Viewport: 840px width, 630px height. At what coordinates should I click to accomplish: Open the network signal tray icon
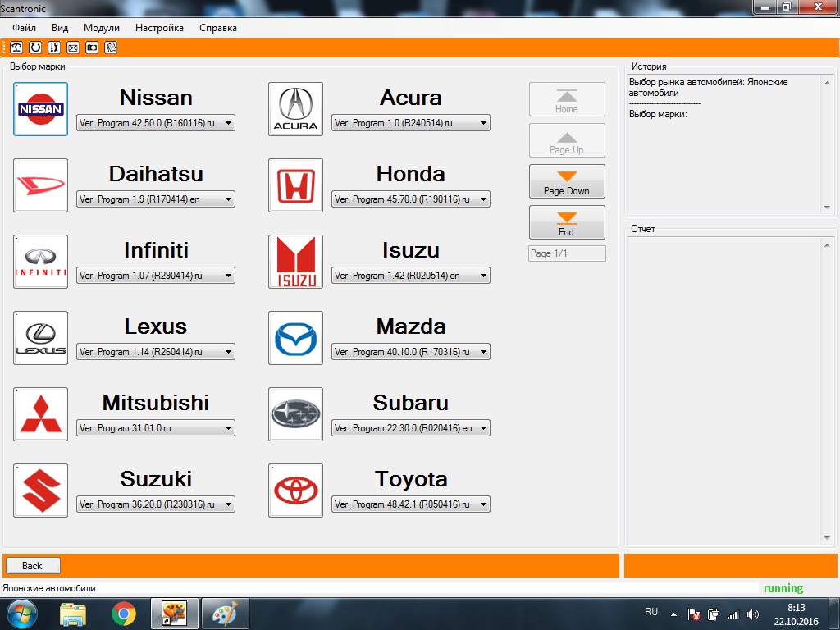733,614
